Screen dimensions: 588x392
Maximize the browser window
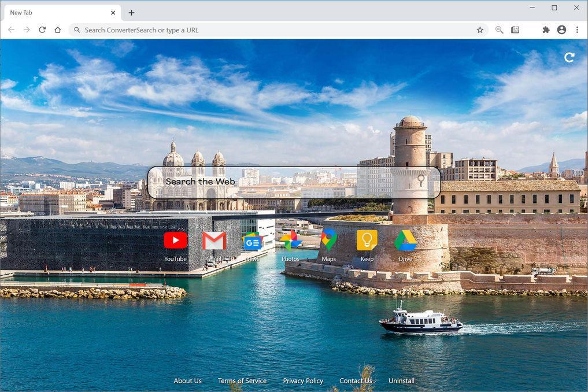(554, 8)
